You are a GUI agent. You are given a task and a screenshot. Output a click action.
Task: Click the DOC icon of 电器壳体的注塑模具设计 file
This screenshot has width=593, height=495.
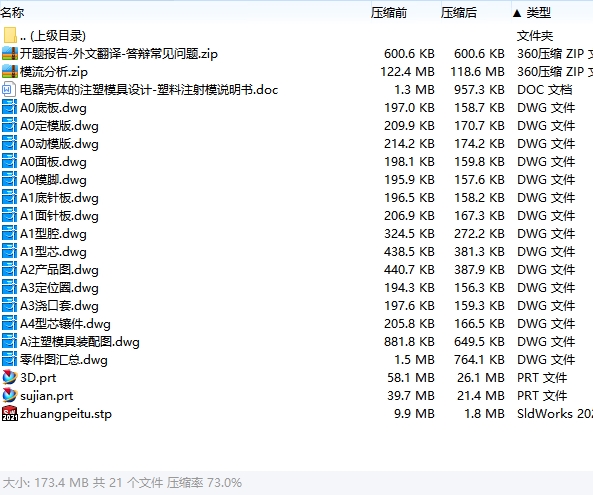pyautogui.click(x=9, y=90)
